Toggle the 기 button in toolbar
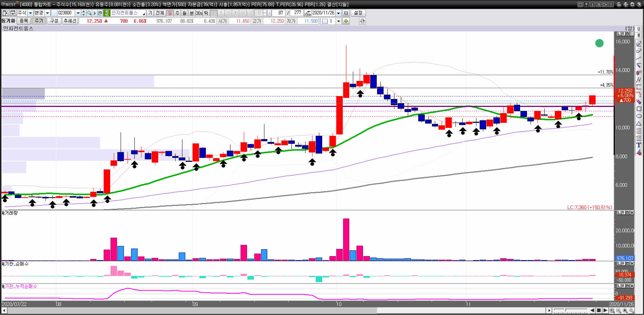Viewport: 644px width, 315px height. coord(150,13)
